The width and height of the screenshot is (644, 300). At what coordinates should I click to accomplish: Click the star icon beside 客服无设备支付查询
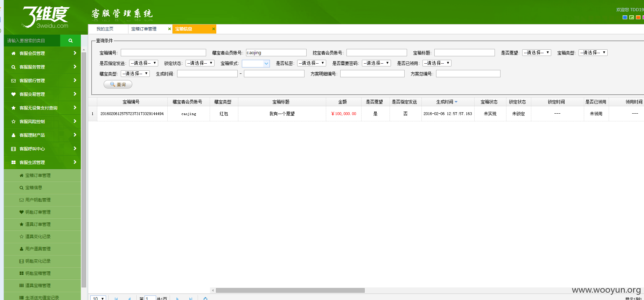pos(13,108)
